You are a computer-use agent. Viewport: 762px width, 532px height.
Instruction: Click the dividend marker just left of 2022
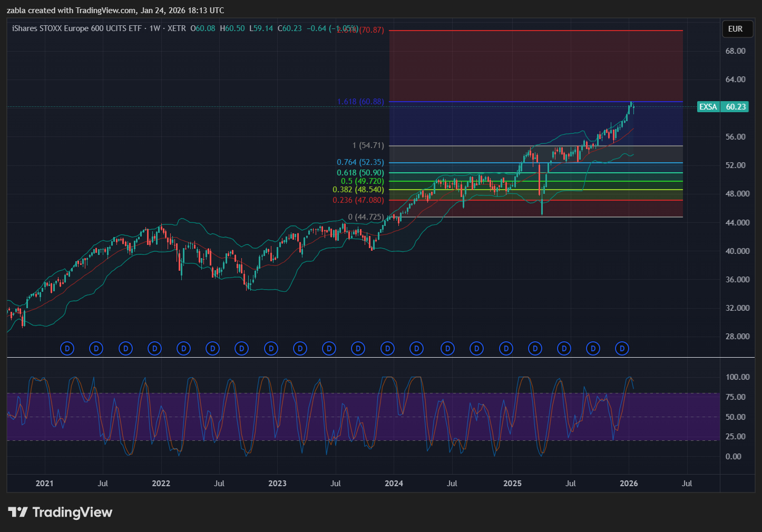154,348
